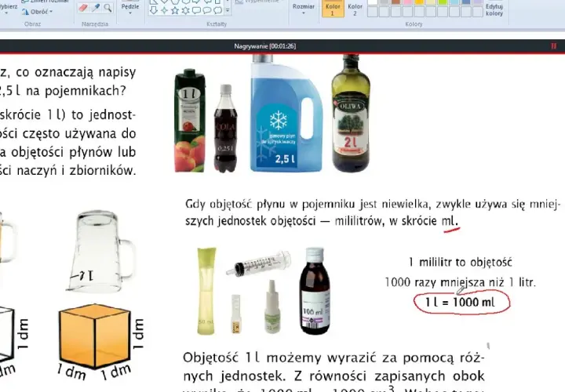Activate Kolor 1 foreground color
This screenshot has height=392, width=565.
(333, 9)
